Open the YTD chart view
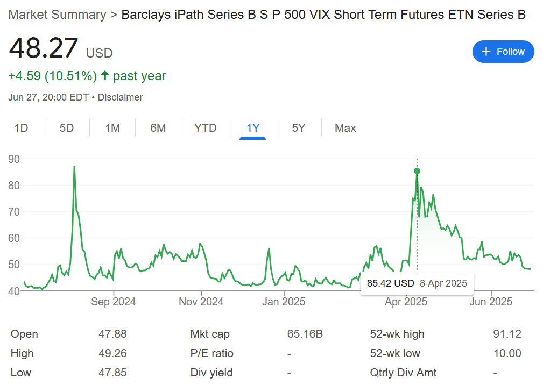The height and width of the screenshot is (392, 543). pos(206,128)
